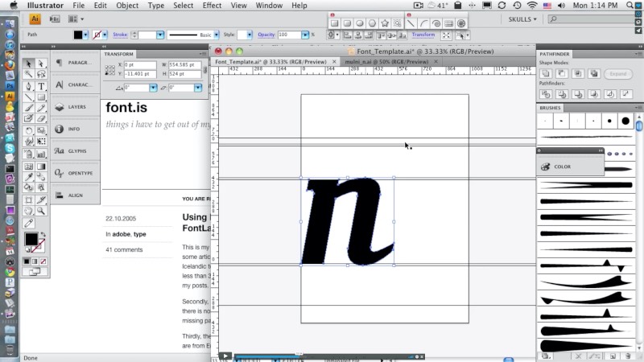Viewport: 644px width, 362px height.
Task: Click the Stroke link in control bar
Action: [120, 35]
